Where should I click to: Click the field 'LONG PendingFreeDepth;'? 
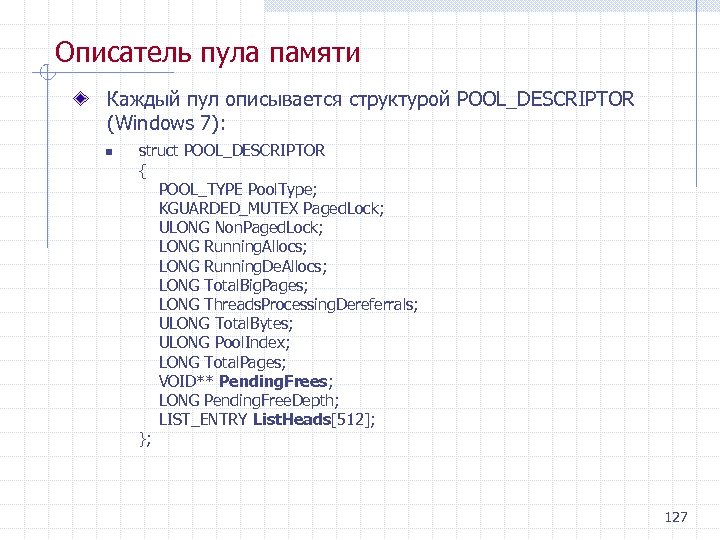pos(249,400)
